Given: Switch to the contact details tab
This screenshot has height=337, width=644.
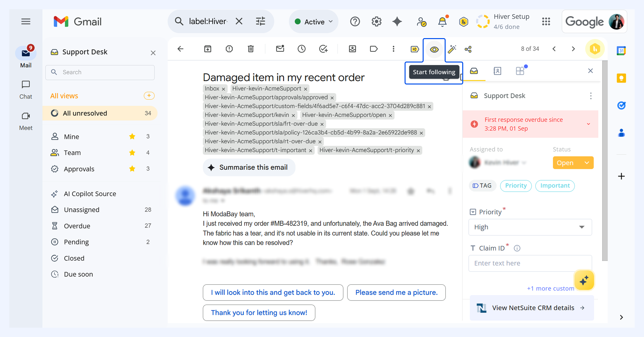Looking at the screenshot, I should pyautogui.click(x=497, y=71).
